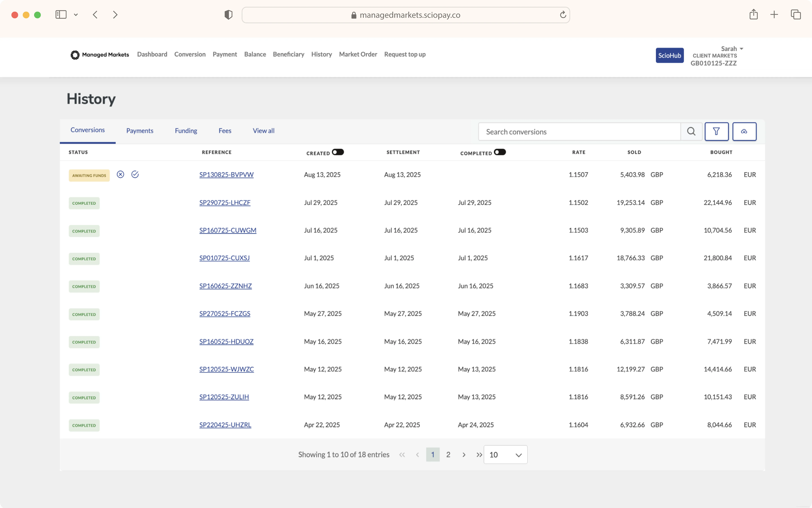Click the cloud download export button
The width and height of the screenshot is (812, 508).
point(744,131)
